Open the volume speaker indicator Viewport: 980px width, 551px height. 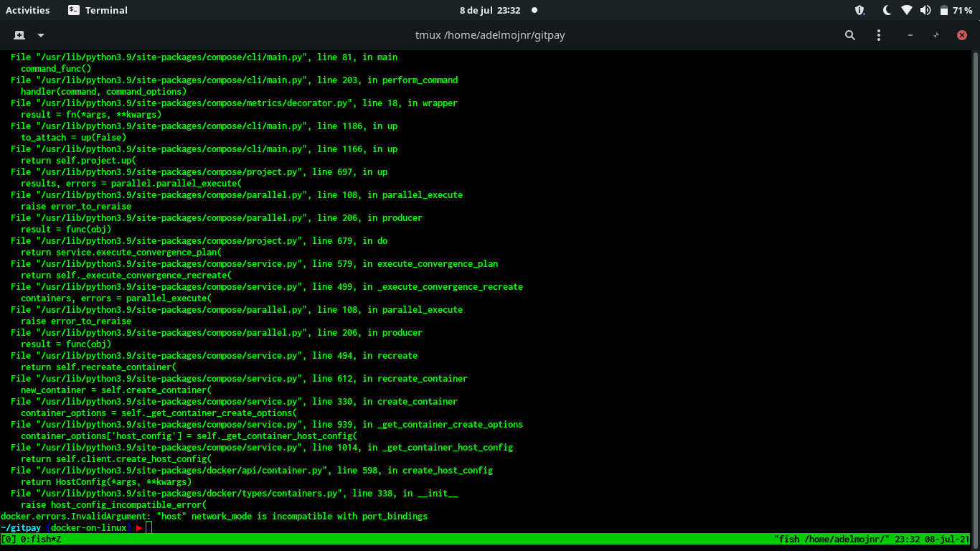(925, 10)
